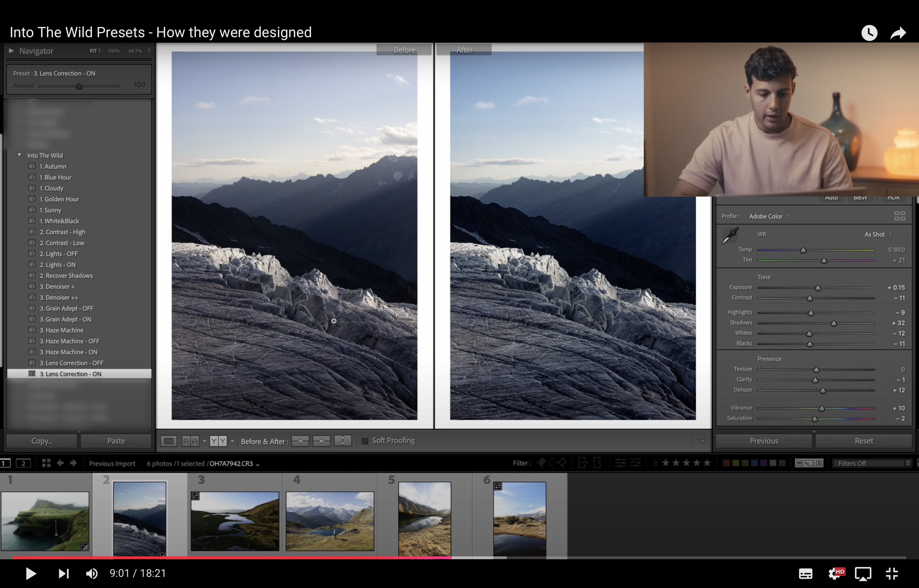Open the profile browser grid icon
The width and height of the screenshot is (919, 588).
coord(900,216)
